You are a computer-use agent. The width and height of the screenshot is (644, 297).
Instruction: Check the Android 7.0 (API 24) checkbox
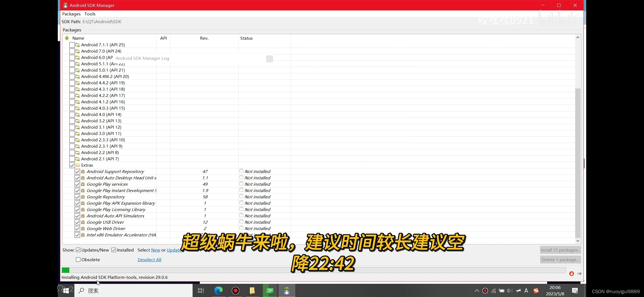[72, 51]
